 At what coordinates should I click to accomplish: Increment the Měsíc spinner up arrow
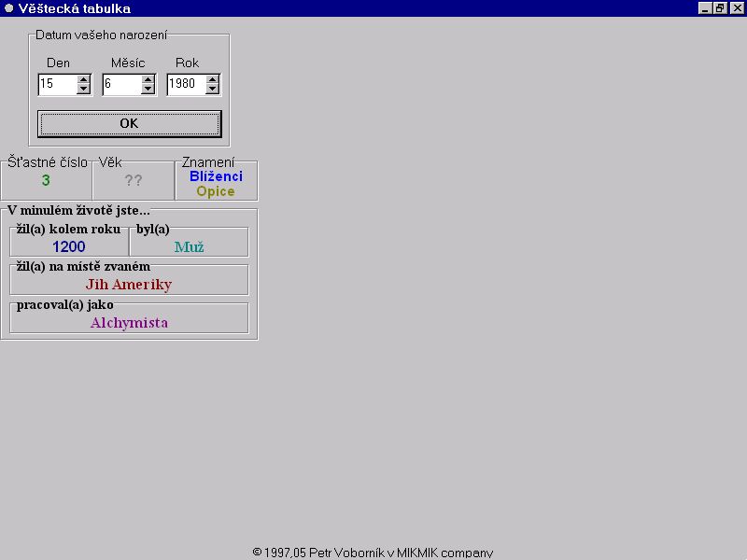click(x=148, y=80)
